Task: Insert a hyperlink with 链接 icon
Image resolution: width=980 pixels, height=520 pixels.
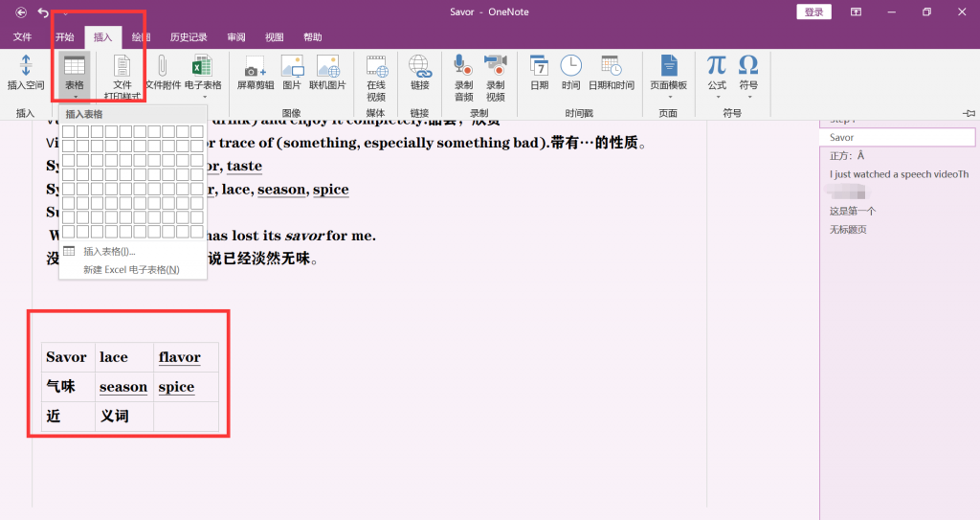Action: pos(419,73)
